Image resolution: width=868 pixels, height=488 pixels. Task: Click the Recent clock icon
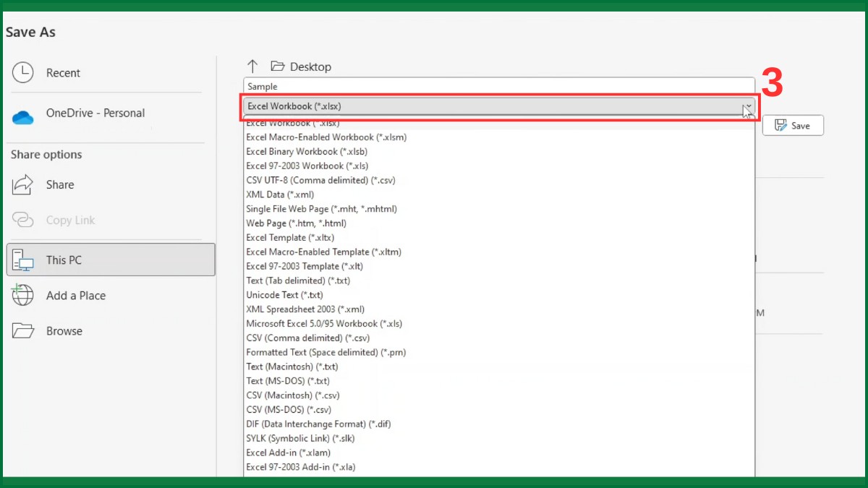click(x=22, y=72)
